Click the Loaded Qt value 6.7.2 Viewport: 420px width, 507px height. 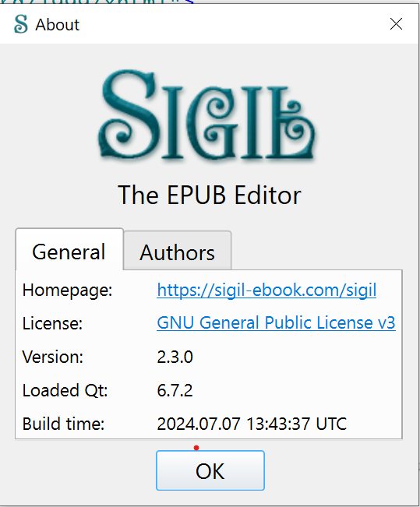pyautogui.click(x=175, y=390)
